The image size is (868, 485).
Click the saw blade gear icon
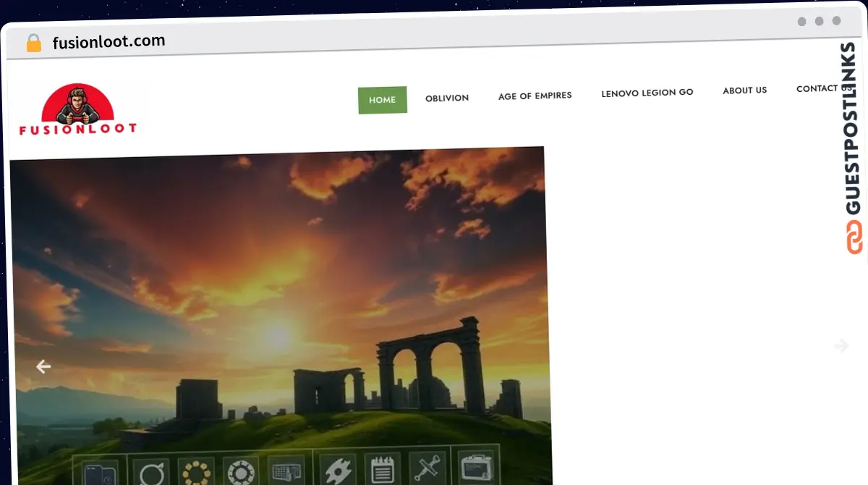pyautogui.click(x=337, y=471)
